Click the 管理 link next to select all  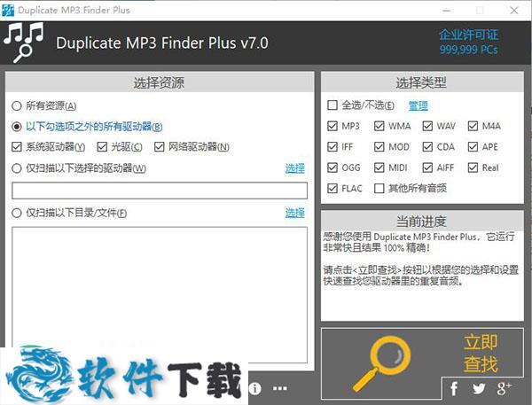[418, 105]
